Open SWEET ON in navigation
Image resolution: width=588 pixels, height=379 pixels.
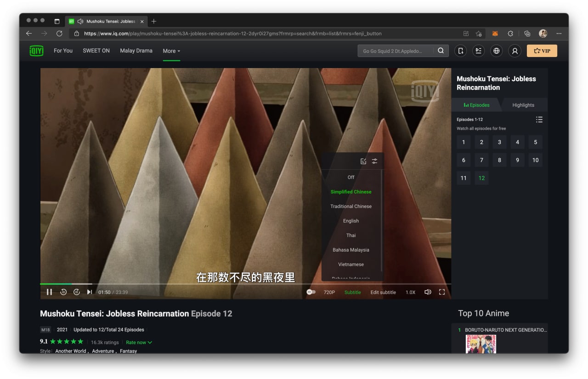96,51
